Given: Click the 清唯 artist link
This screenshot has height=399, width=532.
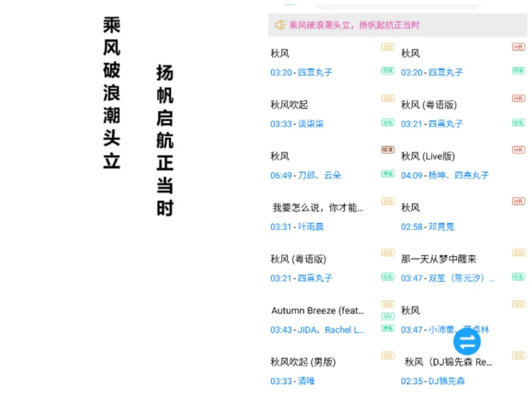Looking at the screenshot, I should point(306,381).
